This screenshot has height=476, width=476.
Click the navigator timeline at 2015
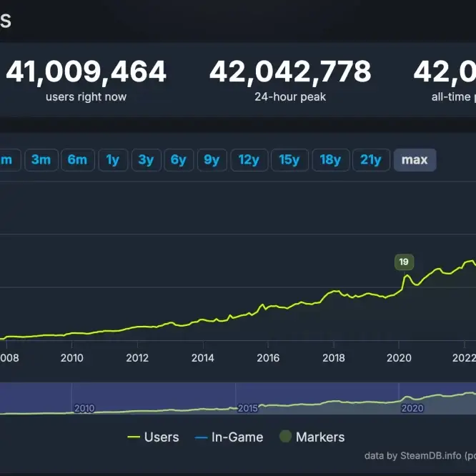[247, 408]
